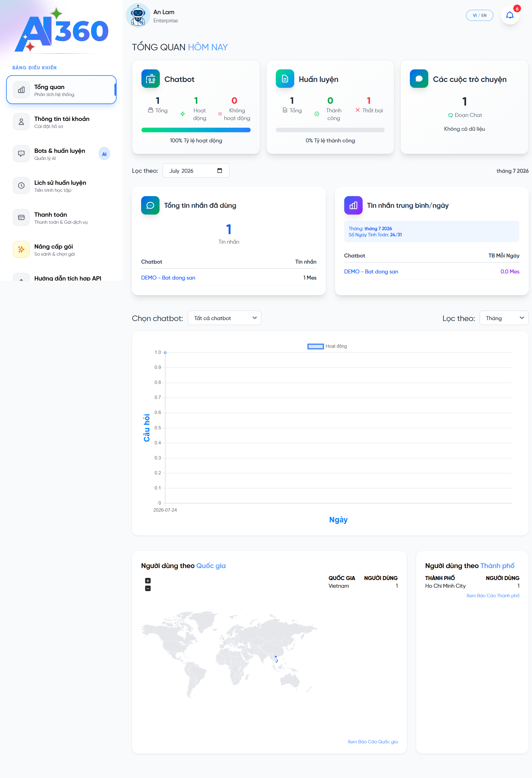
Task: Toggle the VI / EN language switch
Action: pyautogui.click(x=480, y=15)
